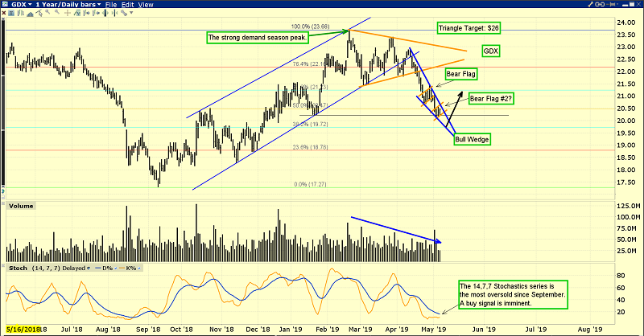The height and width of the screenshot is (336, 644).
Task: Select the mountain area chart icon
Action: [x=30, y=14]
